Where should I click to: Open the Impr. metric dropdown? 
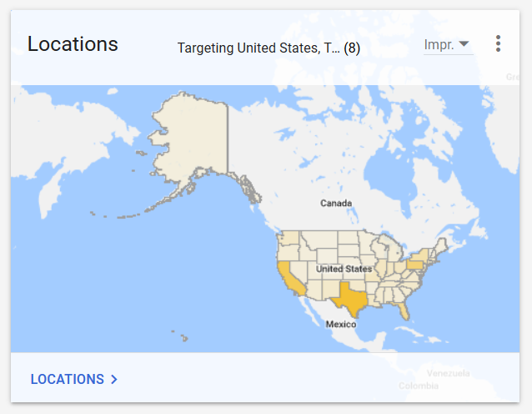[x=448, y=44]
